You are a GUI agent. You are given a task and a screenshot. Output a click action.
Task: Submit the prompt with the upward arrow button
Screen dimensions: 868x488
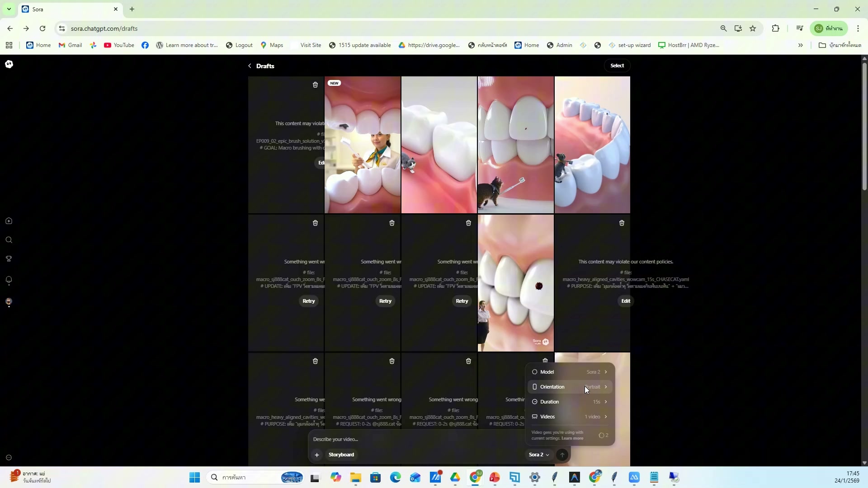click(x=561, y=455)
